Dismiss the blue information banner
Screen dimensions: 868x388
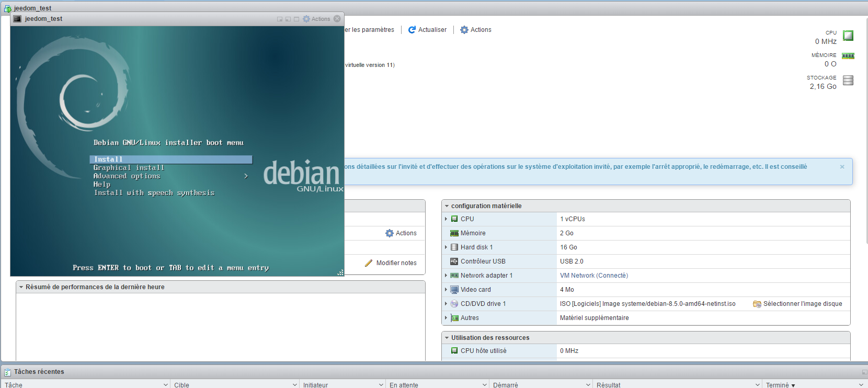(x=842, y=167)
